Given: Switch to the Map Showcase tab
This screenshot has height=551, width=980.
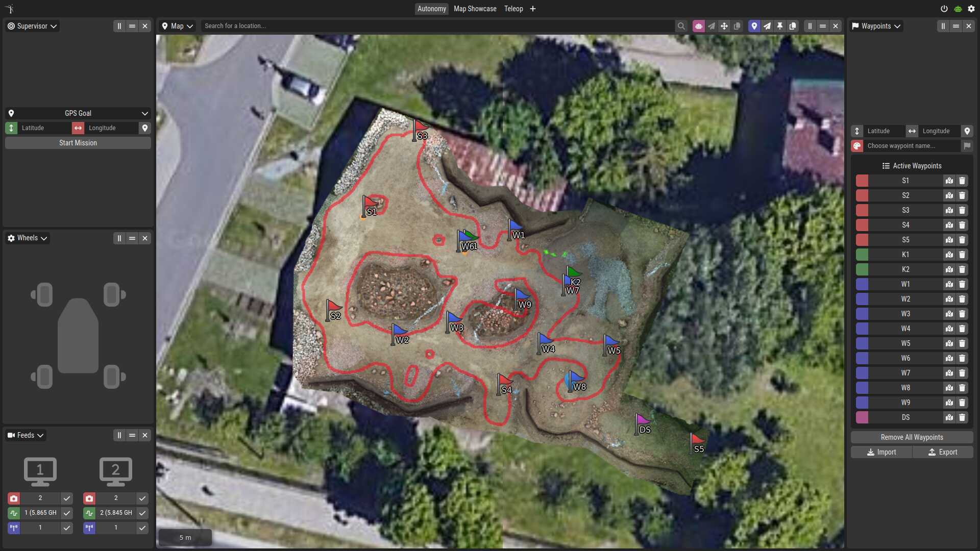Looking at the screenshot, I should coord(475,9).
